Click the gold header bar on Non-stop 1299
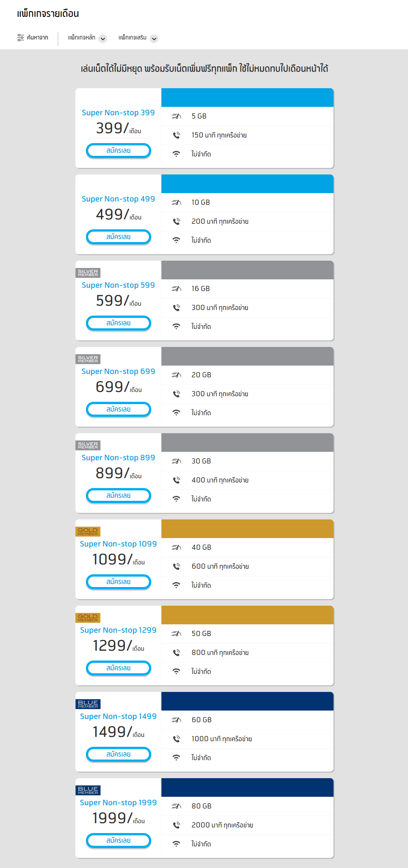 [x=247, y=615]
